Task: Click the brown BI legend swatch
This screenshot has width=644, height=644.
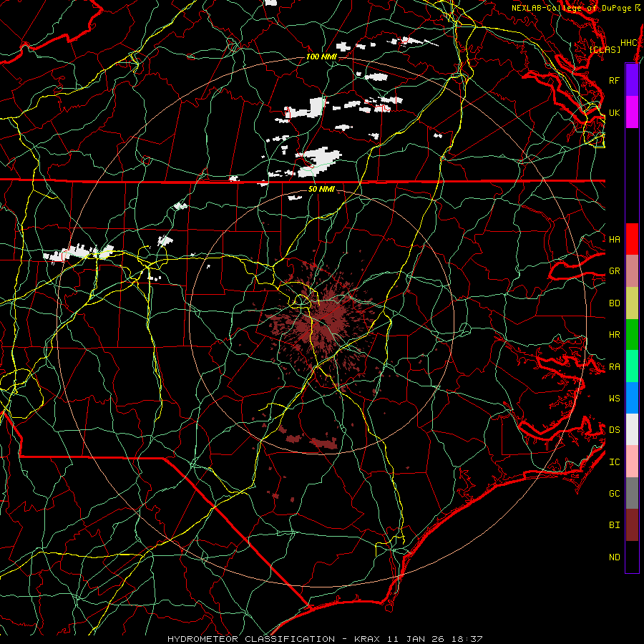Action: point(632,525)
